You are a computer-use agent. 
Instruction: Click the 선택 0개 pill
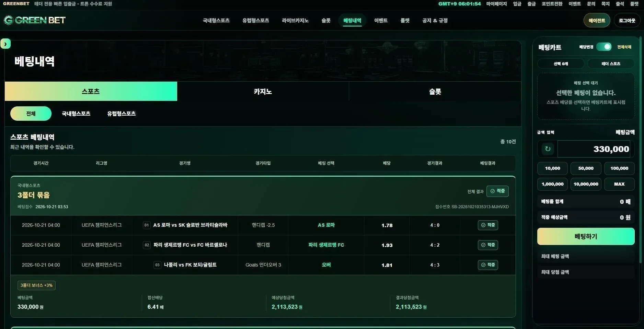[561, 63]
